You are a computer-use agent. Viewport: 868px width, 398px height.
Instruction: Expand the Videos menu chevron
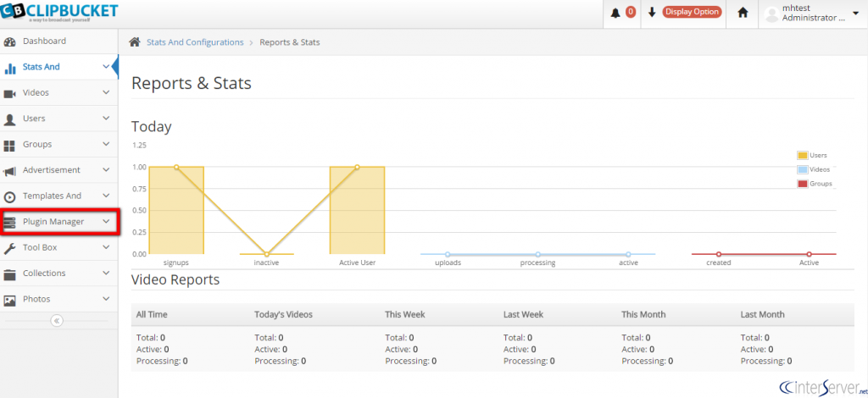106,93
